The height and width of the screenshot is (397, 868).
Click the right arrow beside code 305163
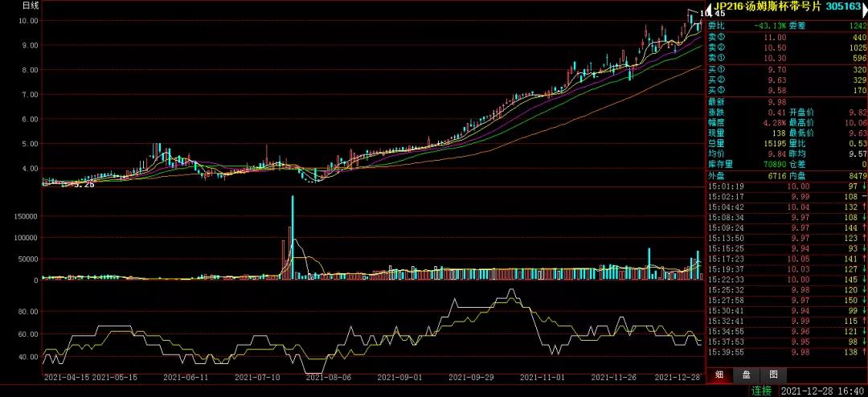(862, 7)
